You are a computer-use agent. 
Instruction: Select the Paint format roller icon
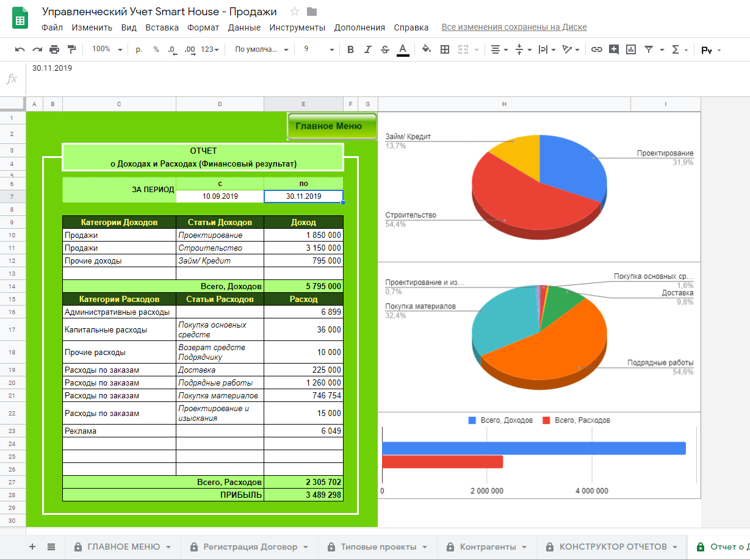[71, 49]
